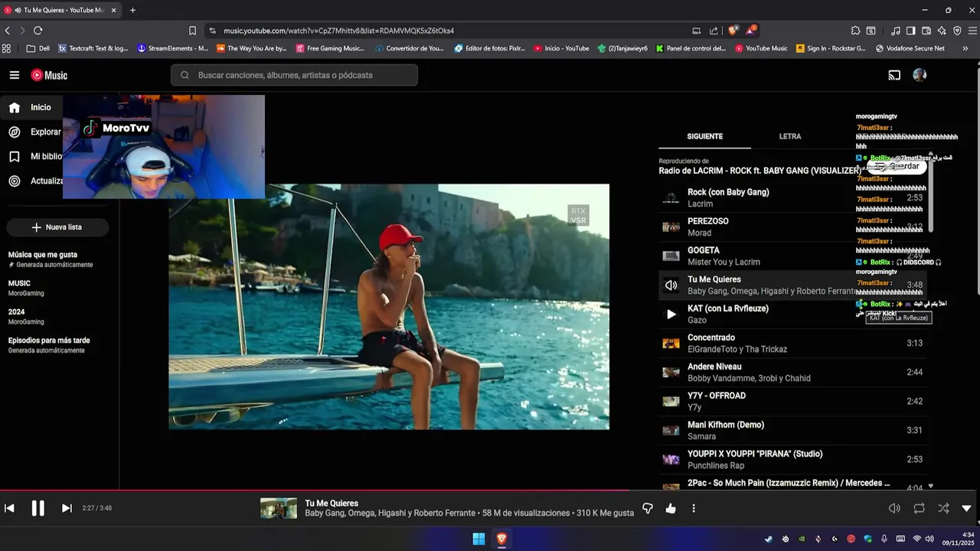Image resolution: width=980 pixels, height=551 pixels.
Task: Skip to the next track
Action: tap(67, 508)
